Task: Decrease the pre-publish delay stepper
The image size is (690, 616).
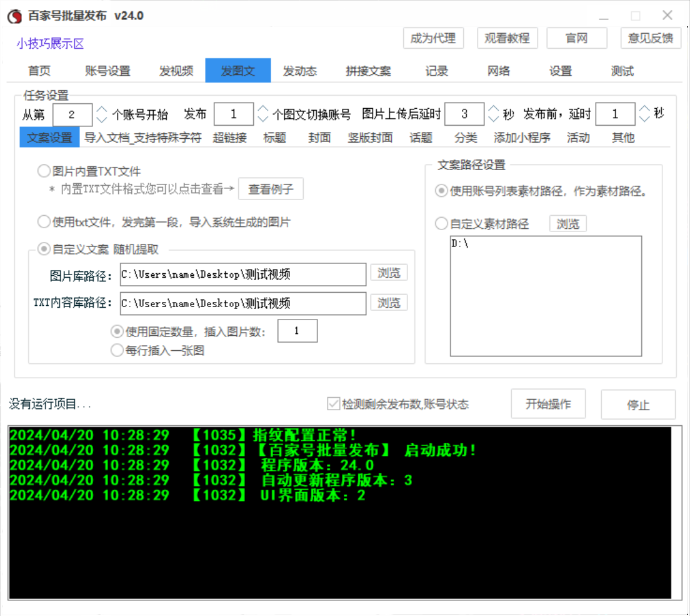Action: 644,119
